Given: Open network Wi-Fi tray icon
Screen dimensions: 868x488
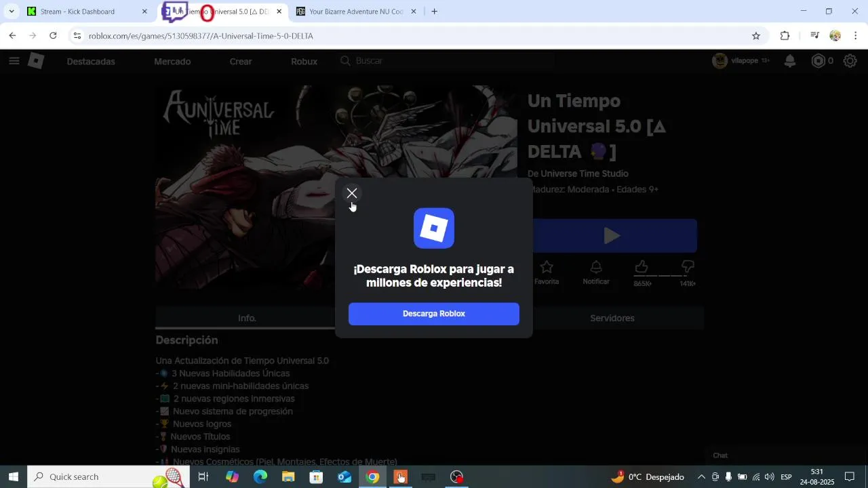Looking at the screenshot, I should [x=756, y=477].
